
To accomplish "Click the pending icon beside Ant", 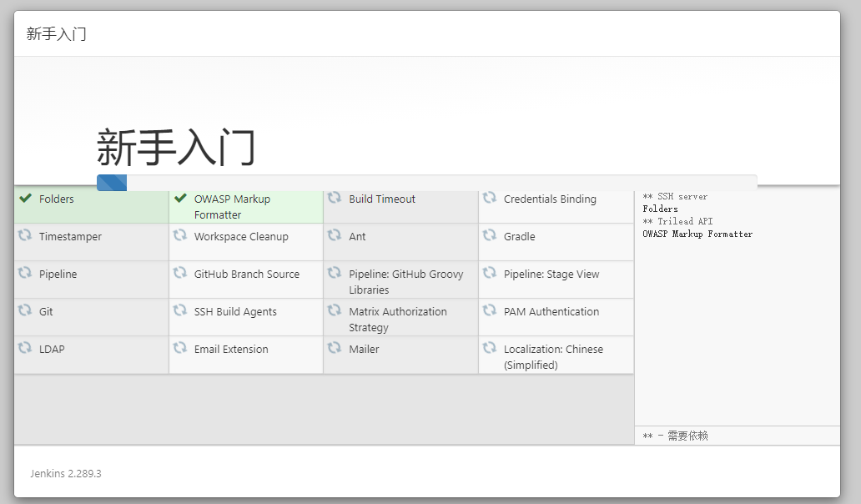I will tap(335, 235).
